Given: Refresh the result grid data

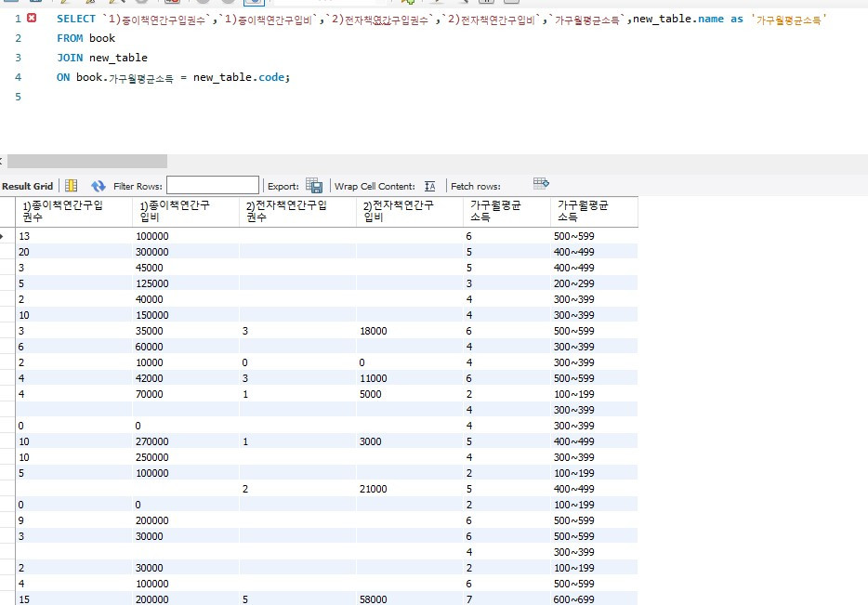Looking at the screenshot, I should point(98,186).
